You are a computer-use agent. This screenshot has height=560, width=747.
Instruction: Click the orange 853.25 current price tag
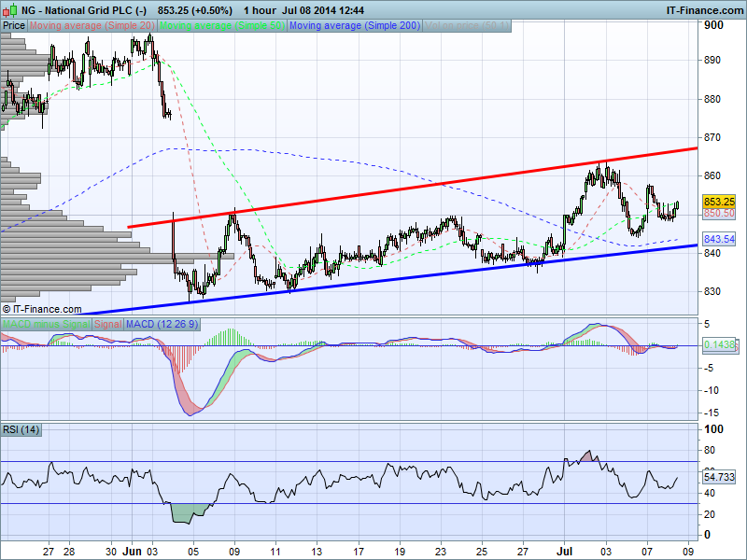(722, 202)
